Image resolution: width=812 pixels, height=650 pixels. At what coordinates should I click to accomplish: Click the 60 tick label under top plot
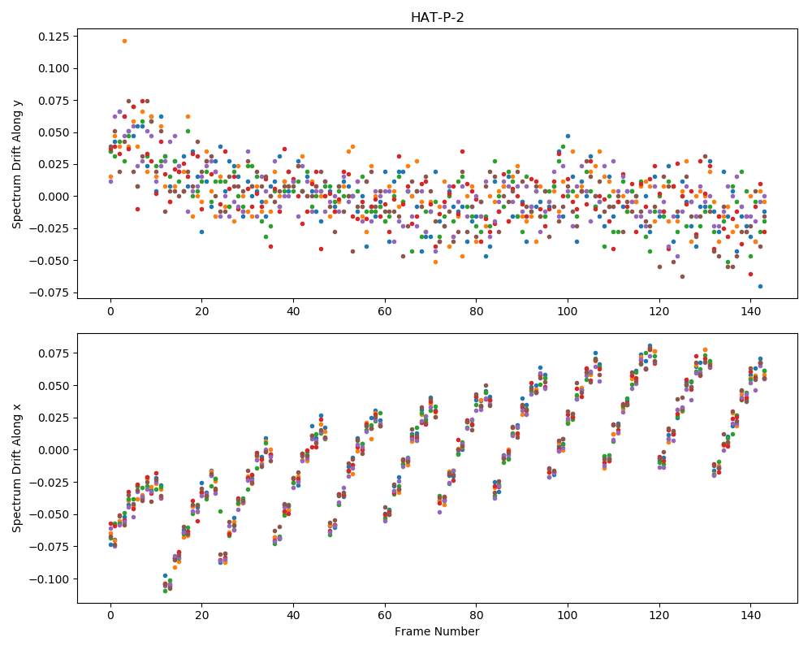(385, 311)
